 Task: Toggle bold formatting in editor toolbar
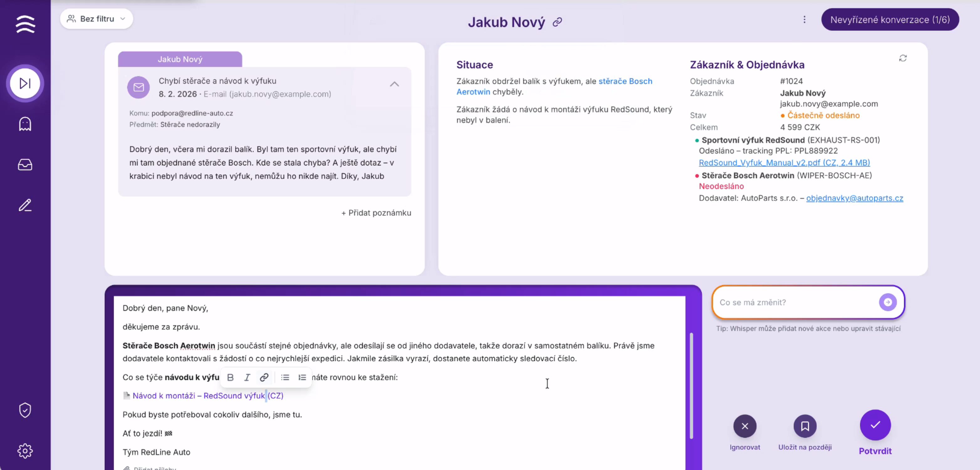coord(230,377)
